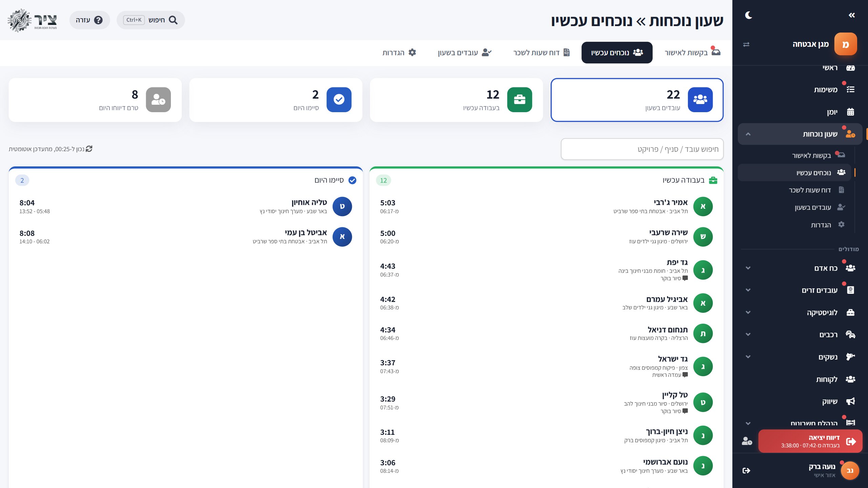Click ניצן חיון-ברוך employee row
The height and width of the screenshot is (488, 868).
pyautogui.click(x=546, y=435)
